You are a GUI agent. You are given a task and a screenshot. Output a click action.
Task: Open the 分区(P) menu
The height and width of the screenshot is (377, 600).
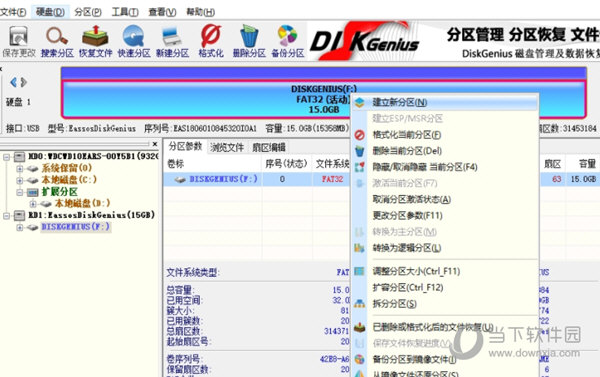tap(88, 12)
